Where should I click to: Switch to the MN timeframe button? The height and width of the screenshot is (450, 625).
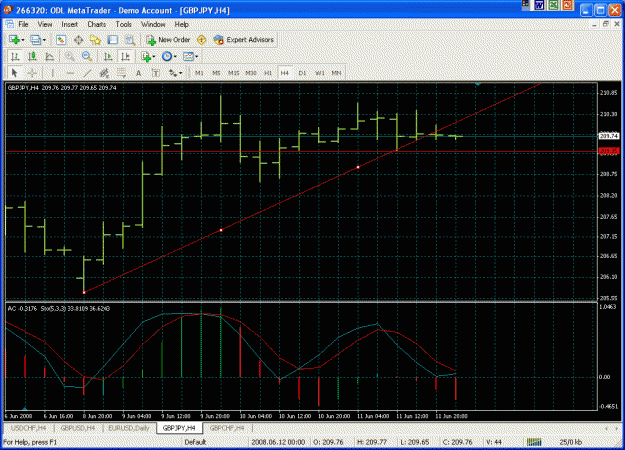pos(336,73)
